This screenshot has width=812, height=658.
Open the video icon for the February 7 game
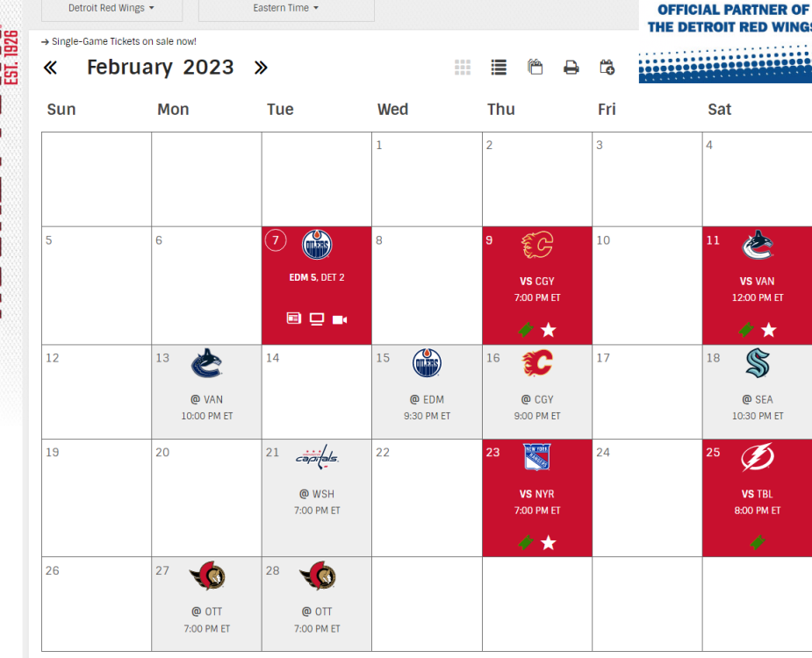click(x=340, y=319)
